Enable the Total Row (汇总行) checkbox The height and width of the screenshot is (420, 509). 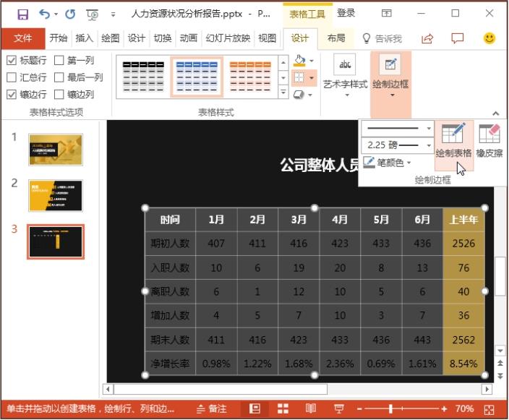click(12, 77)
